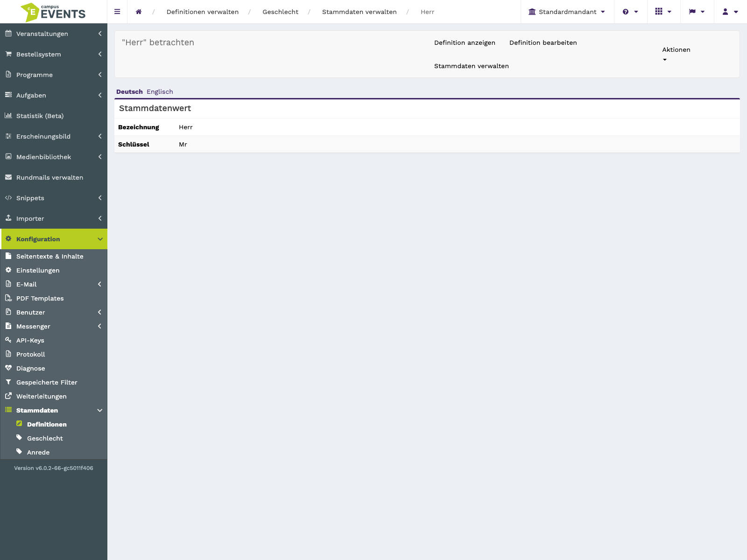Open the language flag menu
This screenshot has height=560, width=747.
pyautogui.click(x=697, y=12)
